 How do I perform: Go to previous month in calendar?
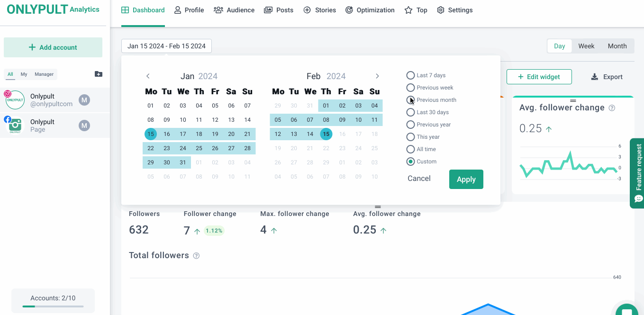click(x=148, y=76)
